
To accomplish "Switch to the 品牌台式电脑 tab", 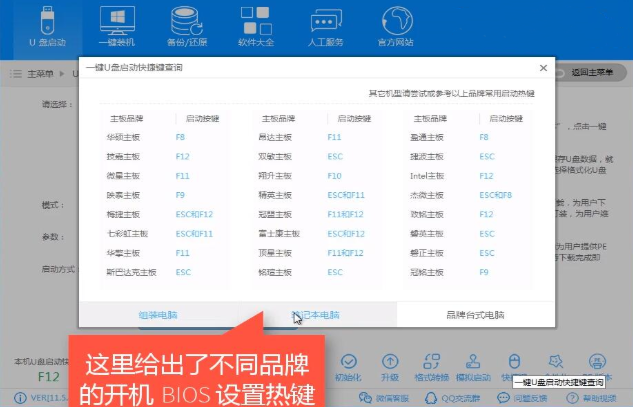I will (475, 315).
